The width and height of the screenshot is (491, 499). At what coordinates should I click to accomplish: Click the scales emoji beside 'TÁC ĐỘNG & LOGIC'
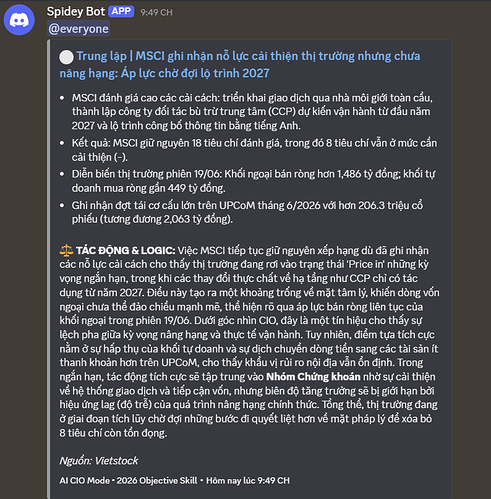tap(66, 250)
